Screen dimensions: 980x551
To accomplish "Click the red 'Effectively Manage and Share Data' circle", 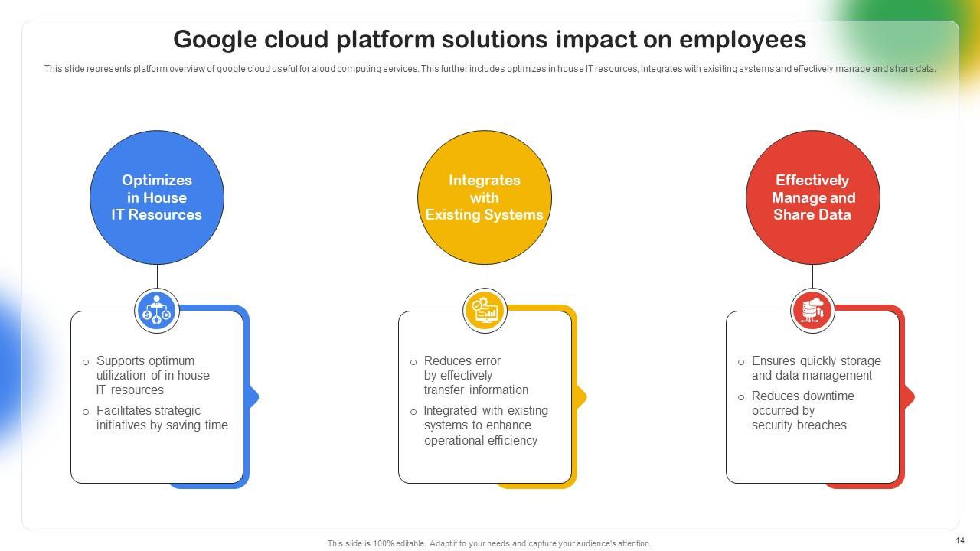I will click(812, 197).
